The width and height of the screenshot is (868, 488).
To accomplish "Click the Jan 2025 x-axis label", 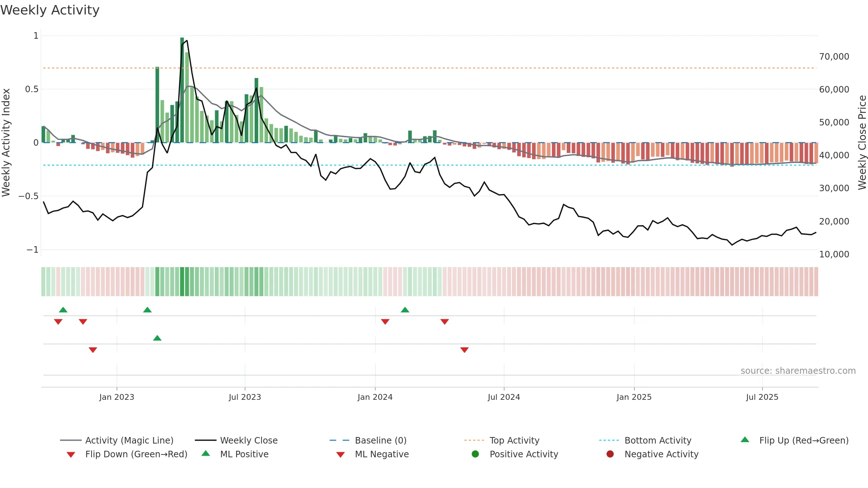I will 634,397.
